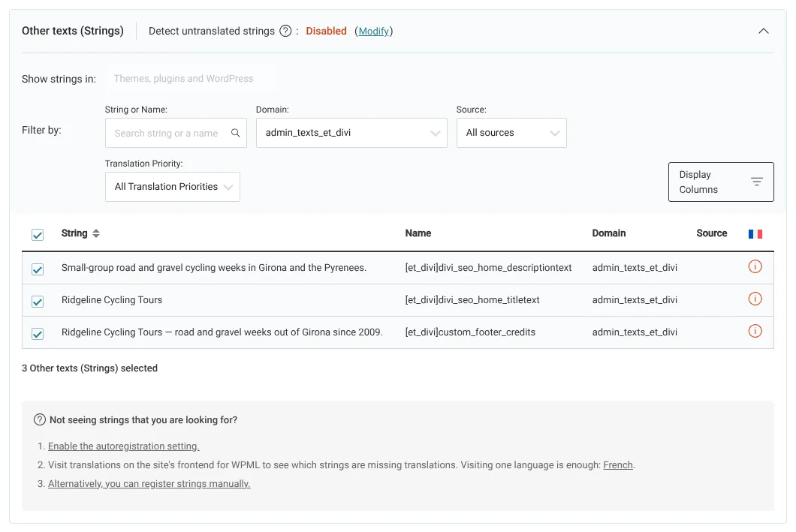Select the text "Ridgeline Cycling Tours" title string
Screen dimensions: 796x532
pos(112,299)
